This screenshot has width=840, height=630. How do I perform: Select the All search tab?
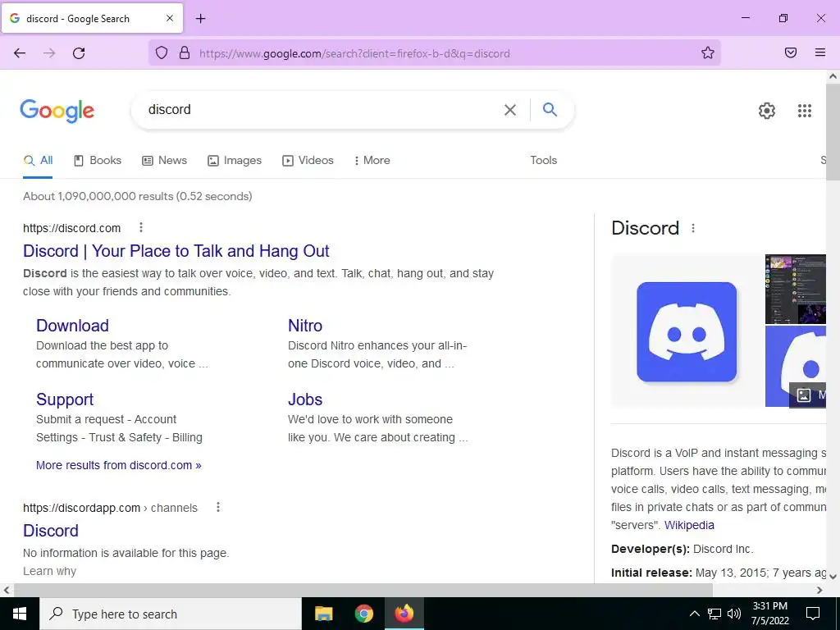(x=38, y=160)
